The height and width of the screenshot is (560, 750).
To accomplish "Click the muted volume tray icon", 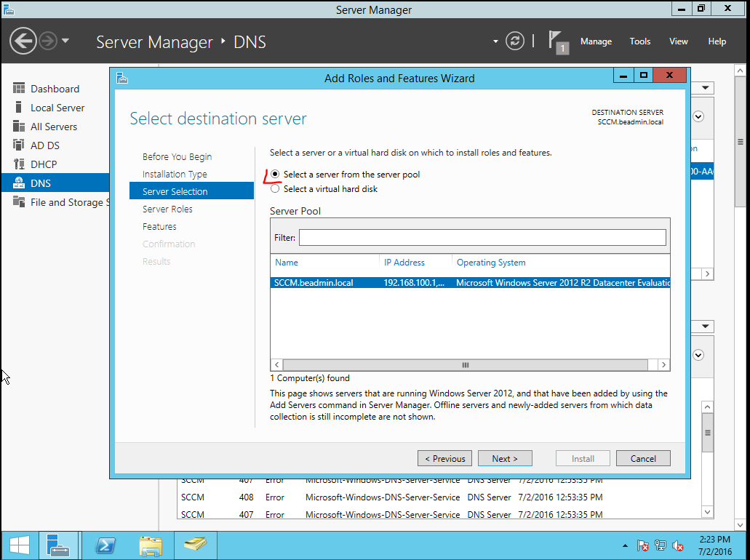I will [x=678, y=545].
